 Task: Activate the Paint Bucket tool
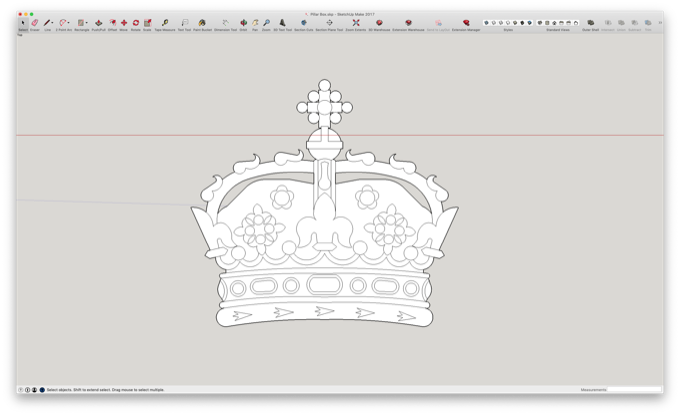coord(202,23)
